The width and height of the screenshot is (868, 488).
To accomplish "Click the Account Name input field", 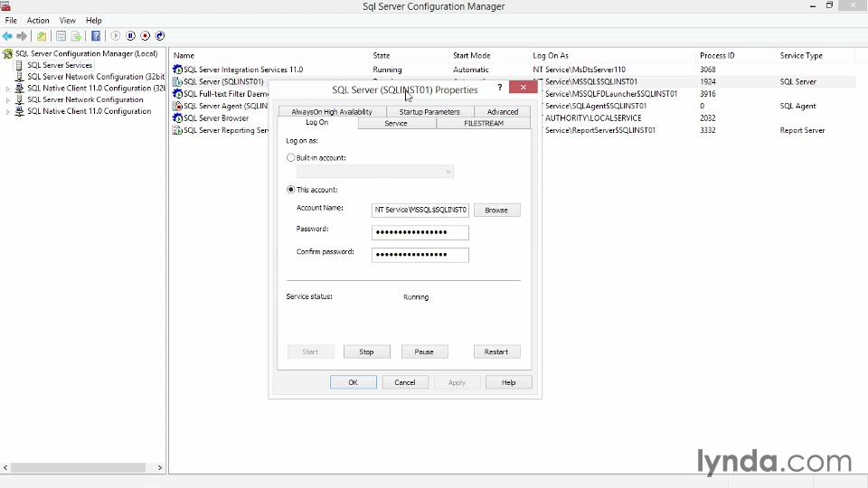I will pyautogui.click(x=420, y=211).
